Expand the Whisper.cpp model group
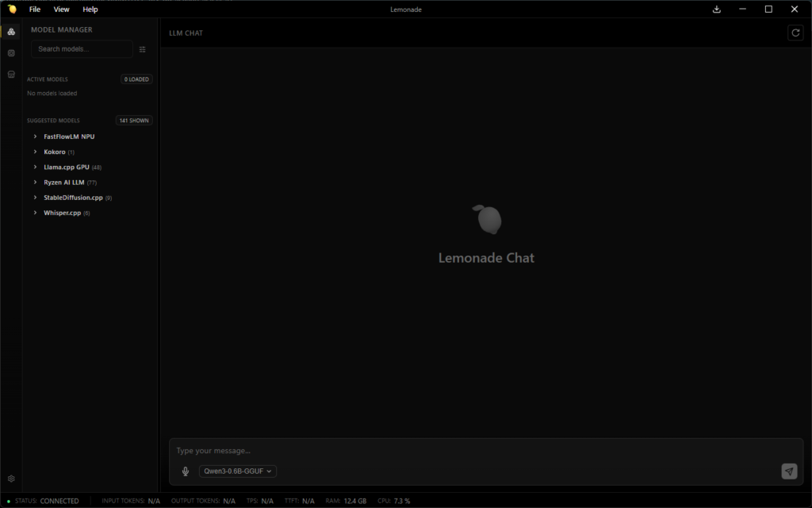The height and width of the screenshot is (508, 812). click(x=62, y=213)
